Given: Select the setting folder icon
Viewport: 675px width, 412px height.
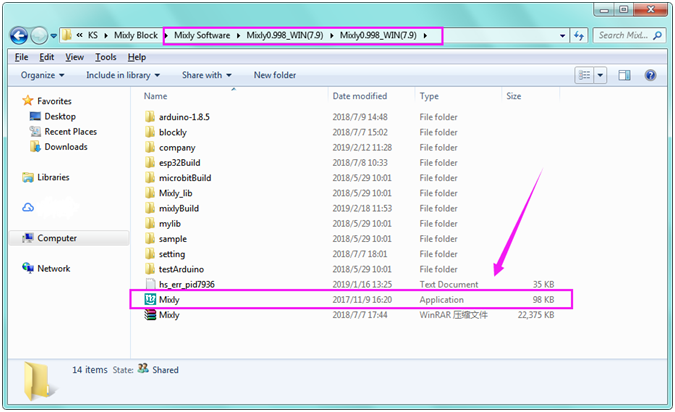Looking at the screenshot, I should (x=150, y=254).
